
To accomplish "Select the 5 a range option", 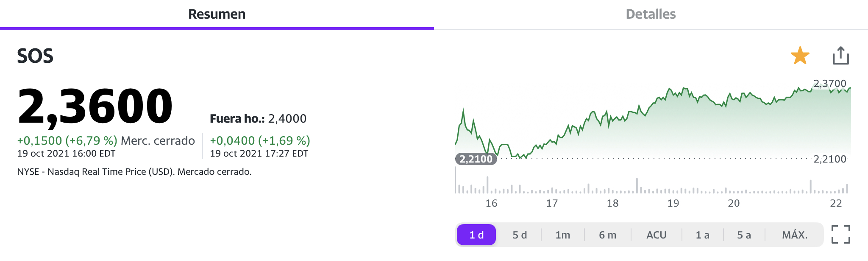I will click(744, 235).
